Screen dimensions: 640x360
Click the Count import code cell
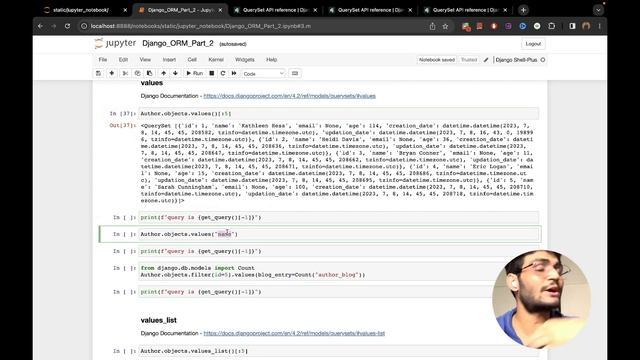(338, 271)
